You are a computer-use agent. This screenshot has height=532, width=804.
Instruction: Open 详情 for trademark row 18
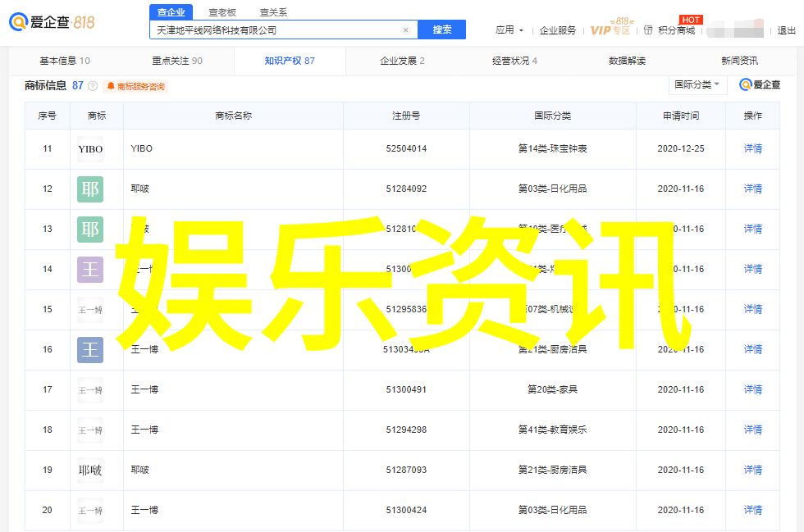(x=753, y=430)
